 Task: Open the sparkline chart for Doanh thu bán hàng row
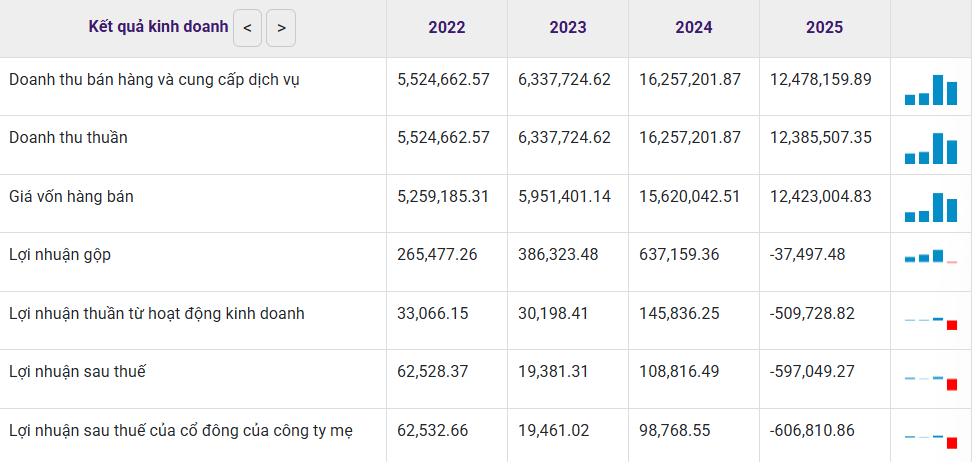point(931,89)
